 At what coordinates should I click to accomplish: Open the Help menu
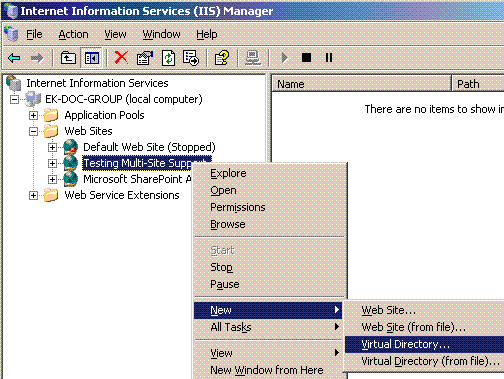click(x=207, y=34)
